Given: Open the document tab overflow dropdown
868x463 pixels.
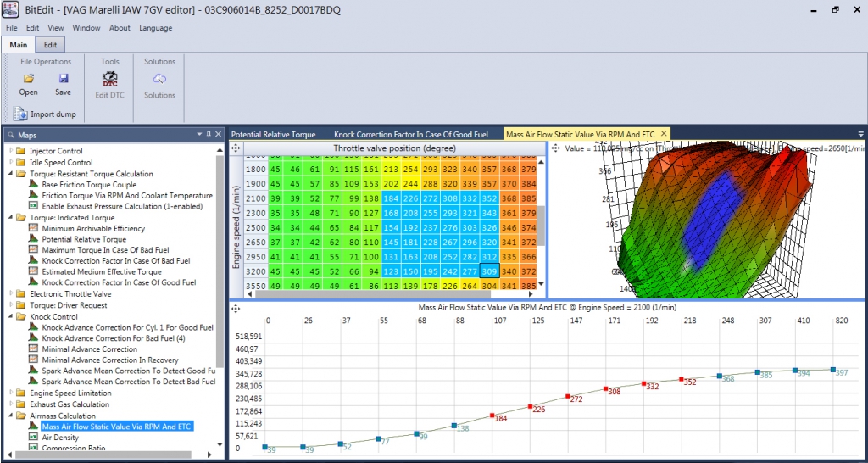Looking at the screenshot, I should [x=861, y=134].
